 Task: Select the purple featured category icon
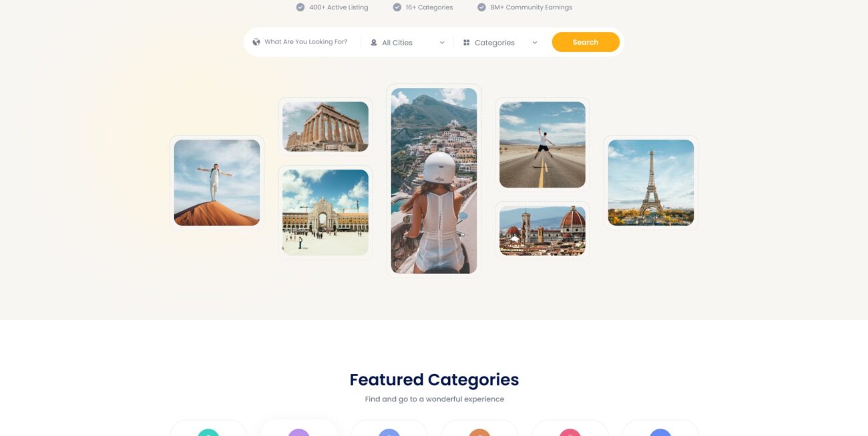[299, 433]
